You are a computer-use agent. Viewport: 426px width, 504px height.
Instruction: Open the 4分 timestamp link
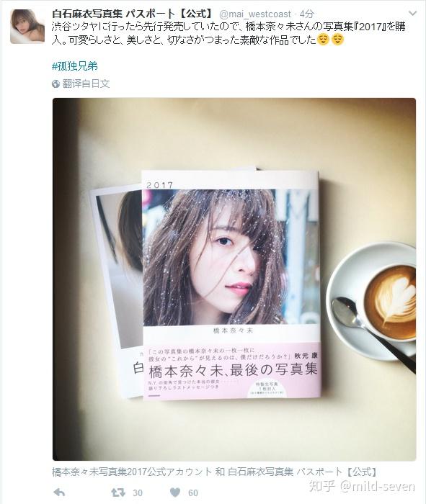306,14
